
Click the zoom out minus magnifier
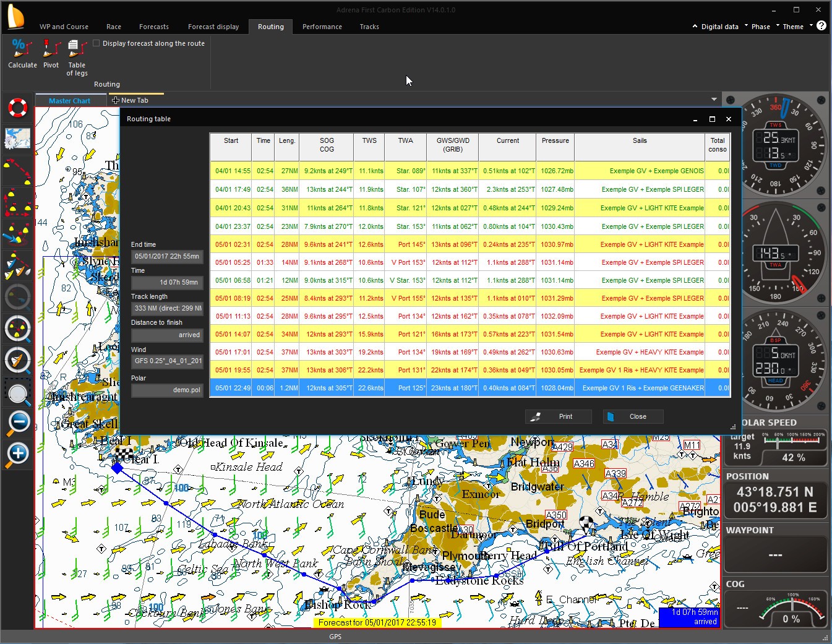click(18, 423)
